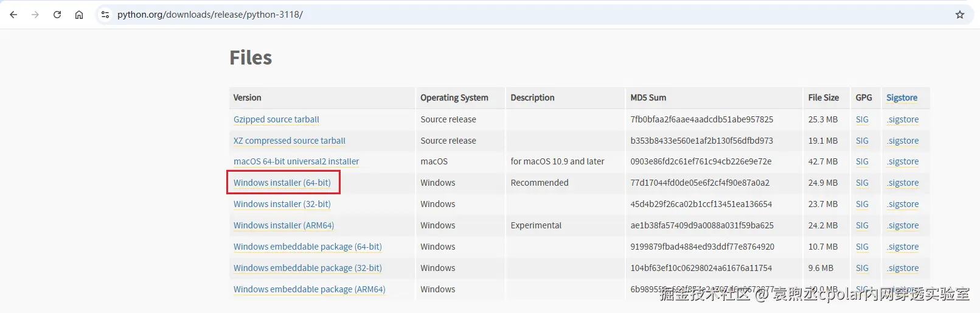Select MD5 sum ae1b38fa57409d9a0088a031f59ba625
Screen dimensions: 980x313
tap(702, 225)
